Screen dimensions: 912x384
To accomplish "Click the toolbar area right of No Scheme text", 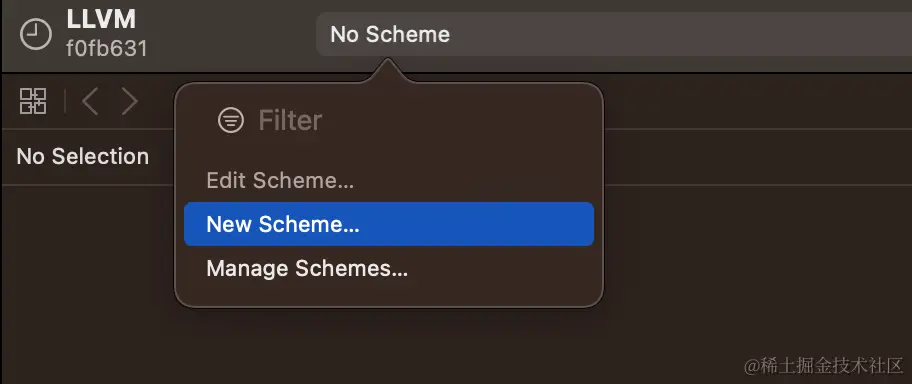I will [681, 35].
